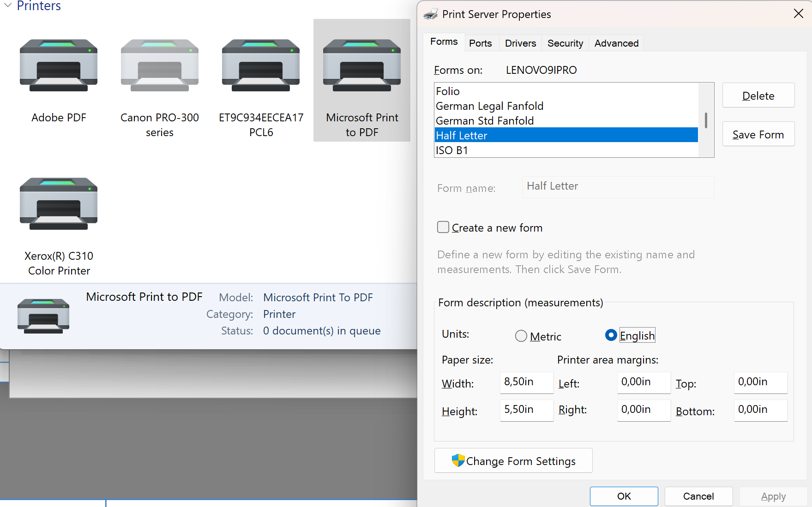Click the printer icon in the details pane
This screenshot has height=507, width=812.
pyautogui.click(x=43, y=316)
